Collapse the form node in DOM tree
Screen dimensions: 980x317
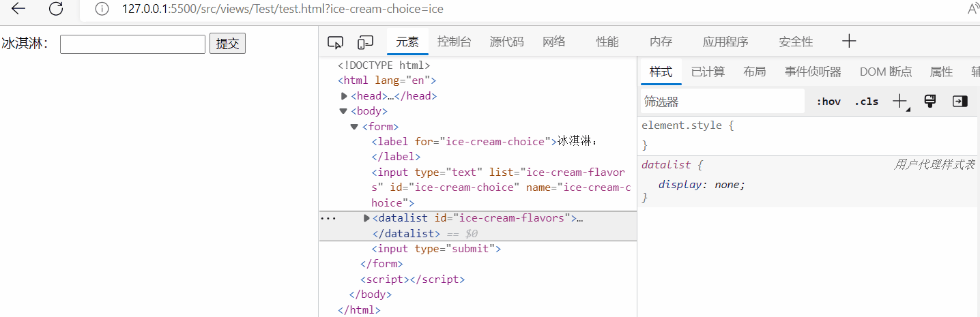point(354,127)
